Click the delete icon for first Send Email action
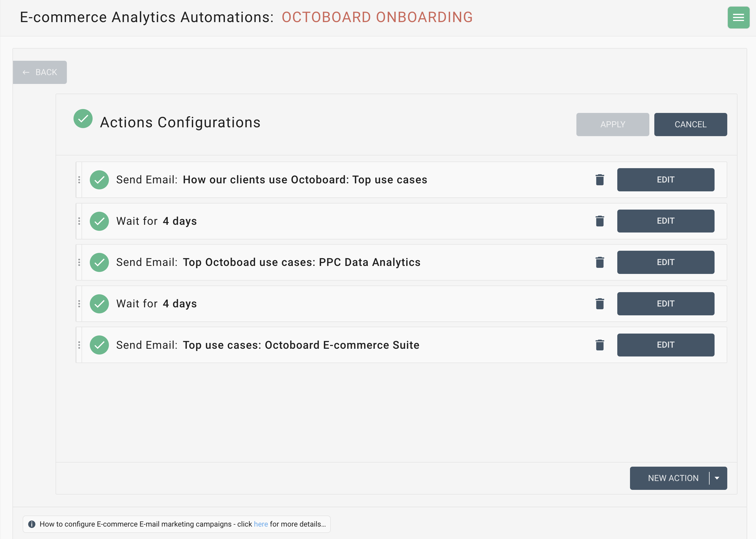Viewport: 756px width, 539px height. point(600,180)
